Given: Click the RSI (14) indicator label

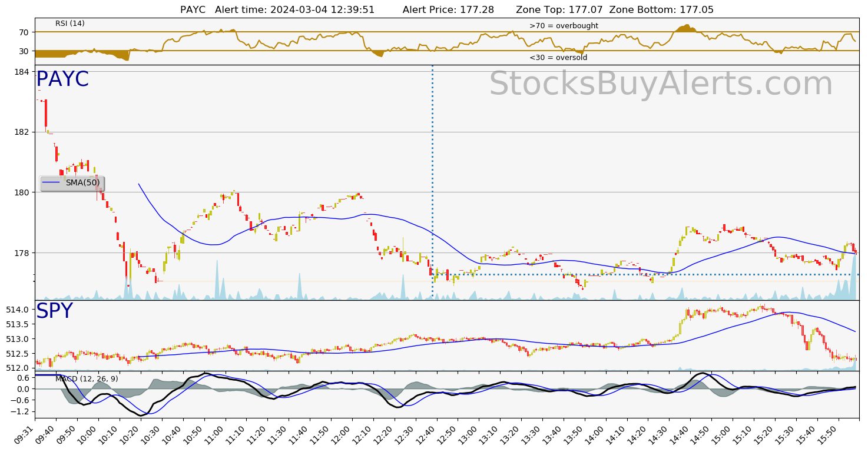Looking at the screenshot, I should point(70,24).
